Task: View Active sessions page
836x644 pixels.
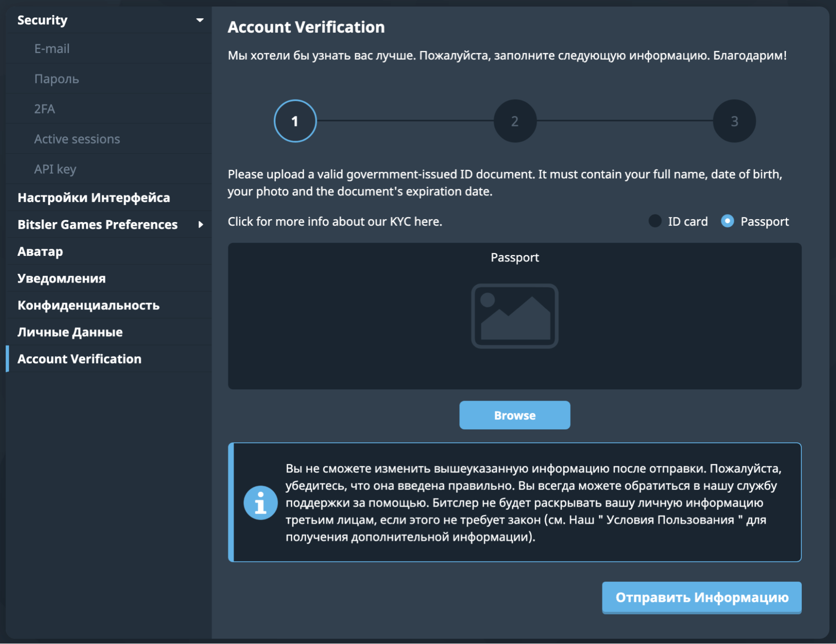Action: click(77, 139)
